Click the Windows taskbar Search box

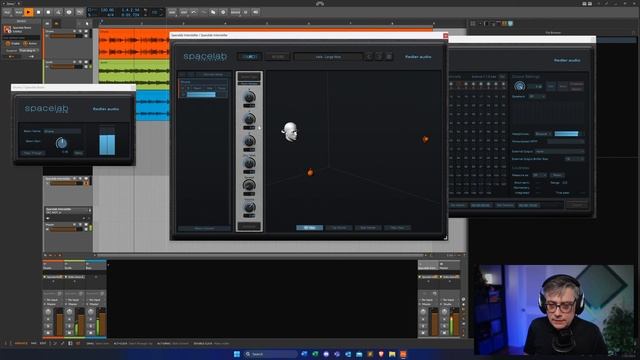270,354
